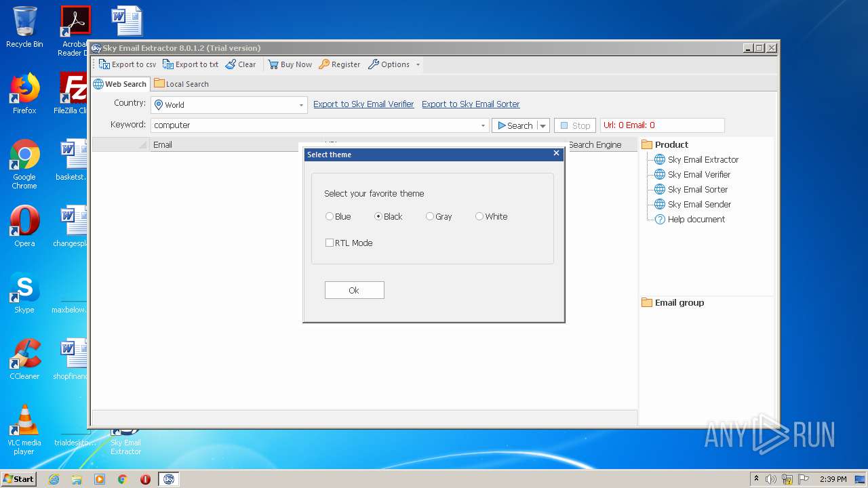Open the Sky Email Extractor desktop shortcut
Viewport: 868px width, 488px height.
point(126,442)
